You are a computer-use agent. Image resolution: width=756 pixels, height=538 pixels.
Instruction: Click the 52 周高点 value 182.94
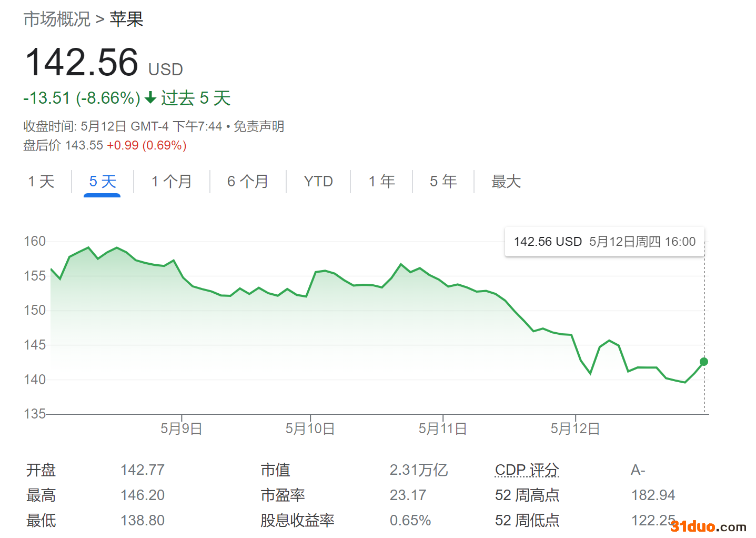coord(653,495)
